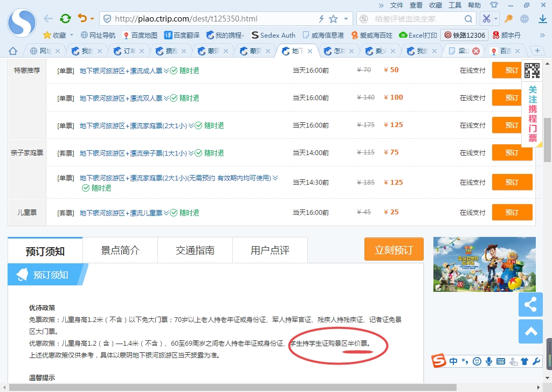This screenshot has width=552, height=392.
Task: Click 预订 for the ¥100 双人票
Action: (x=512, y=98)
